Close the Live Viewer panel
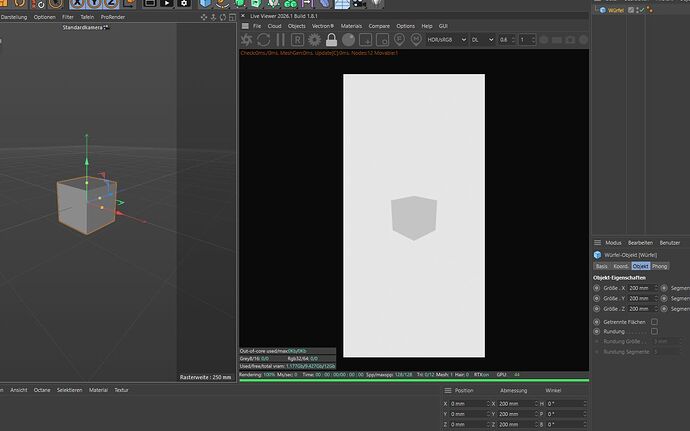Screen dimensions: 690x431 click(243, 16)
